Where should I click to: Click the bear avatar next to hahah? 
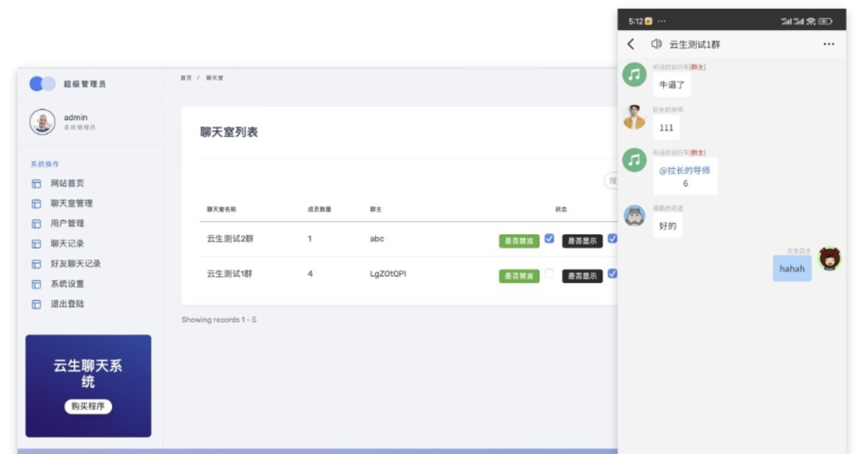830,259
